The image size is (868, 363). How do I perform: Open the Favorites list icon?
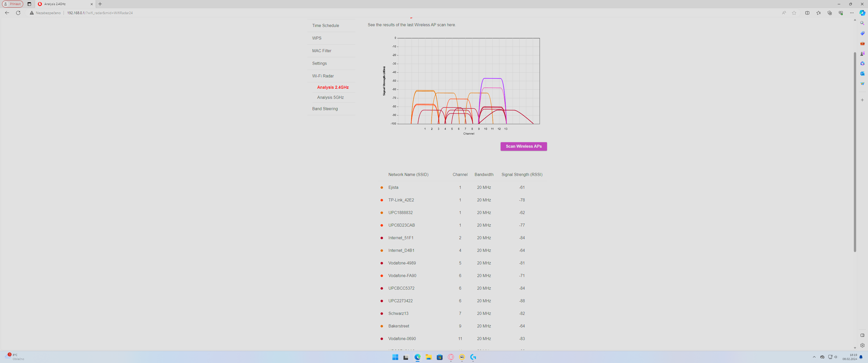pos(818,13)
